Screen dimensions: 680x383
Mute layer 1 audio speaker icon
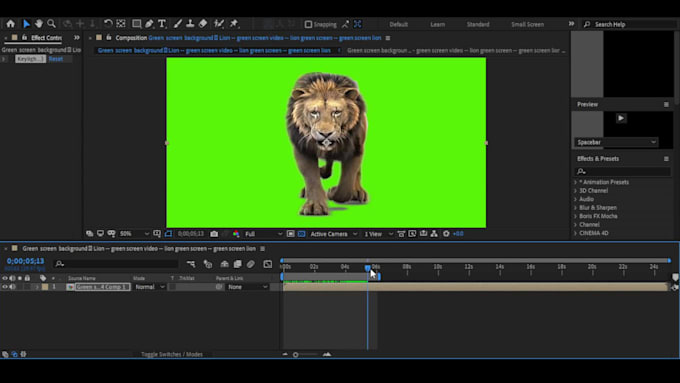(x=13, y=287)
